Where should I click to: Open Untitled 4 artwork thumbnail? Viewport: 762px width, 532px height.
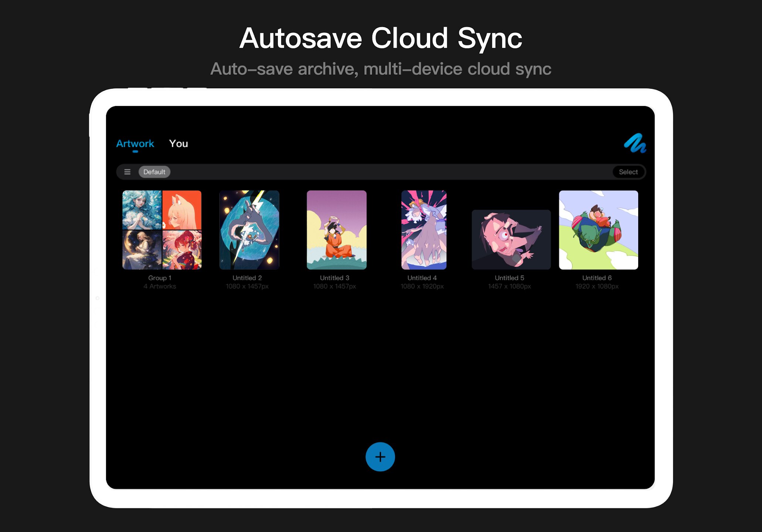(x=423, y=230)
